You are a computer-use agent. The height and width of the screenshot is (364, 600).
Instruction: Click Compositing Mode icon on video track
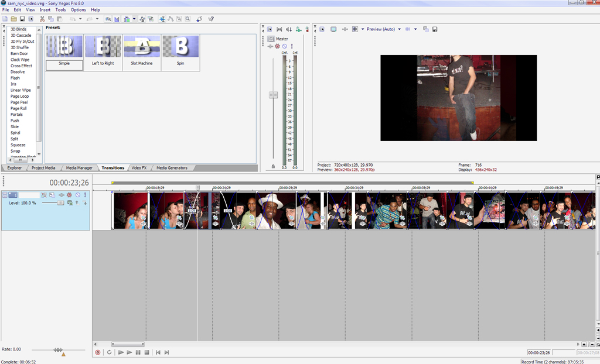coord(70,203)
